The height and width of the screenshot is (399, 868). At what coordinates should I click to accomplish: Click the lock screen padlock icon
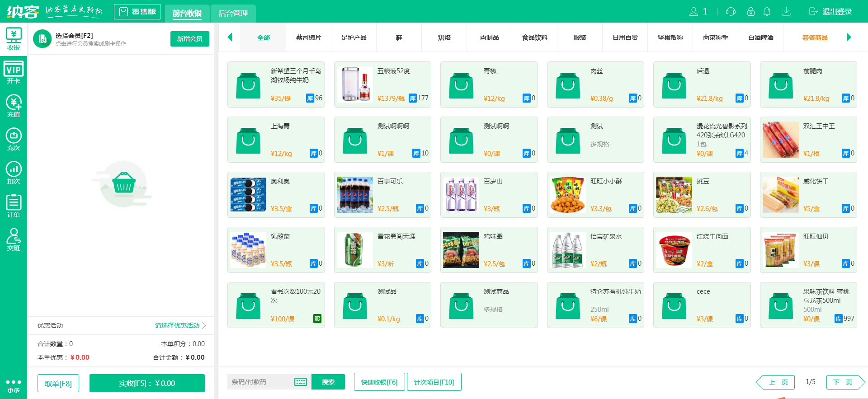click(750, 12)
